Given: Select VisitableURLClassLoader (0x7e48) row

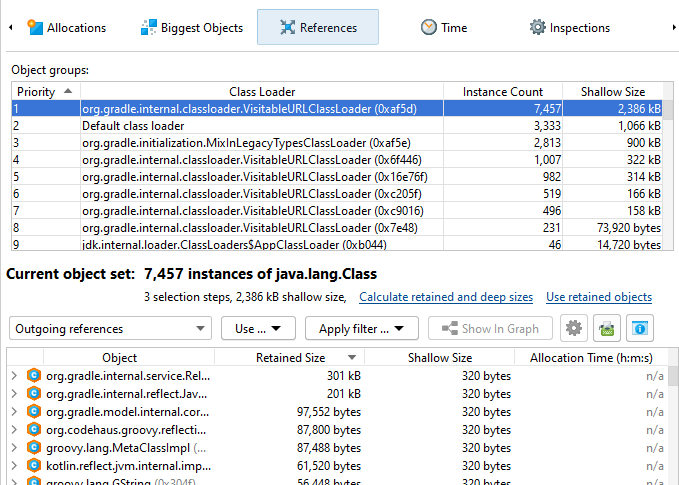Looking at the screenshot, I should [x=337, y=228].
